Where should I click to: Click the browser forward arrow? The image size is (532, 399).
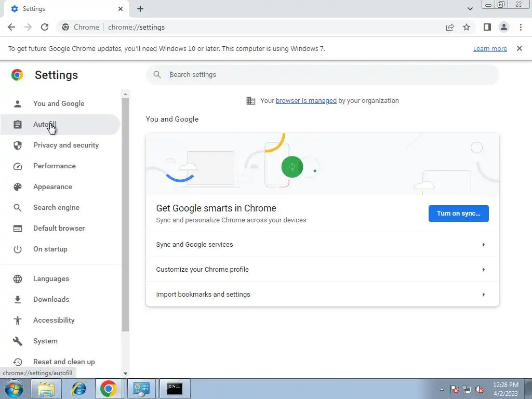pos(28,27)
